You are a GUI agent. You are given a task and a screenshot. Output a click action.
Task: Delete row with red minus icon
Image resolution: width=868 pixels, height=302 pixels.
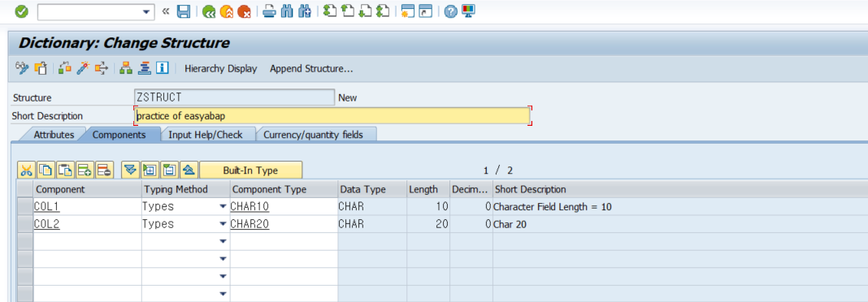(103, 170)
